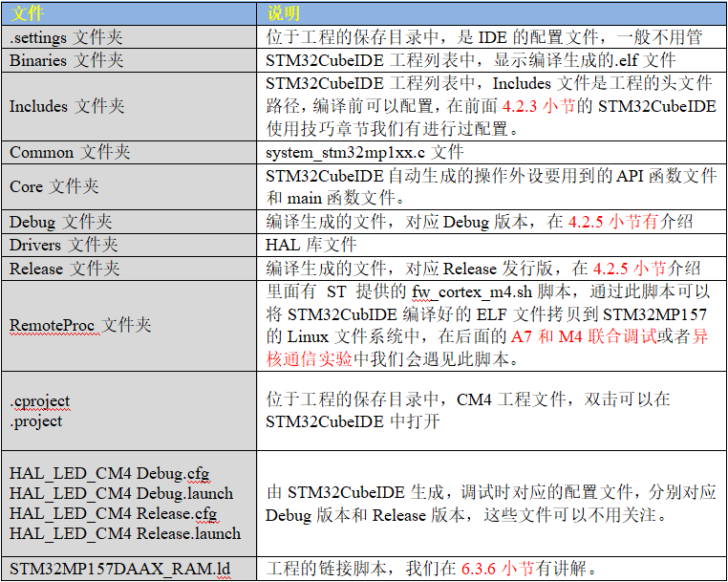Select the 'Release 文件夹' cell
Image resolution: width=728 pixels, height=582 pixels.
129,269
